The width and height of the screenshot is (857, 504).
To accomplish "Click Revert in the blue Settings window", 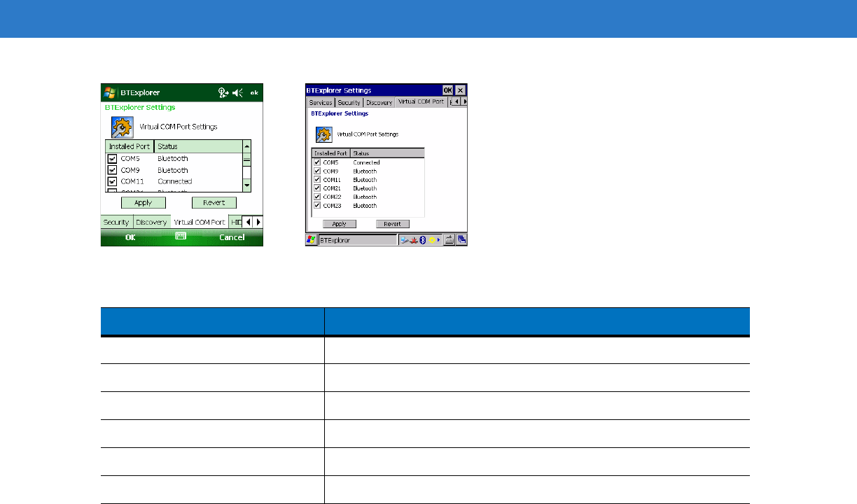I will coord(393,224).
